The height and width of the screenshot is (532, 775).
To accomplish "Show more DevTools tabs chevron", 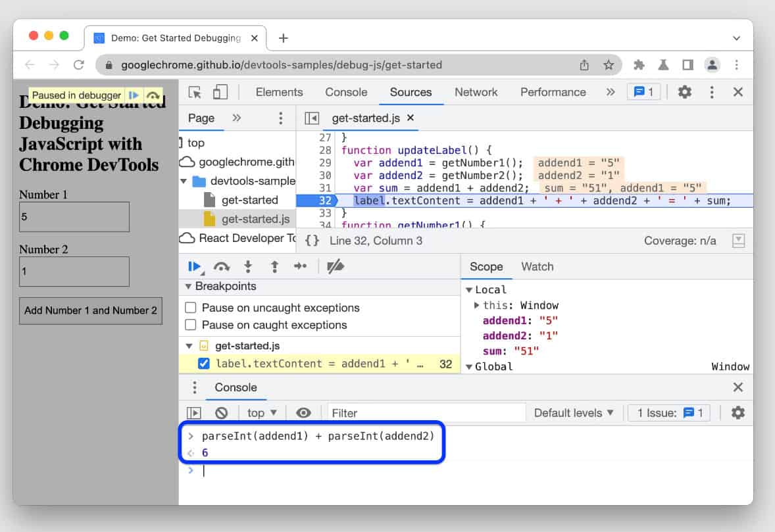I will [611, 92].
